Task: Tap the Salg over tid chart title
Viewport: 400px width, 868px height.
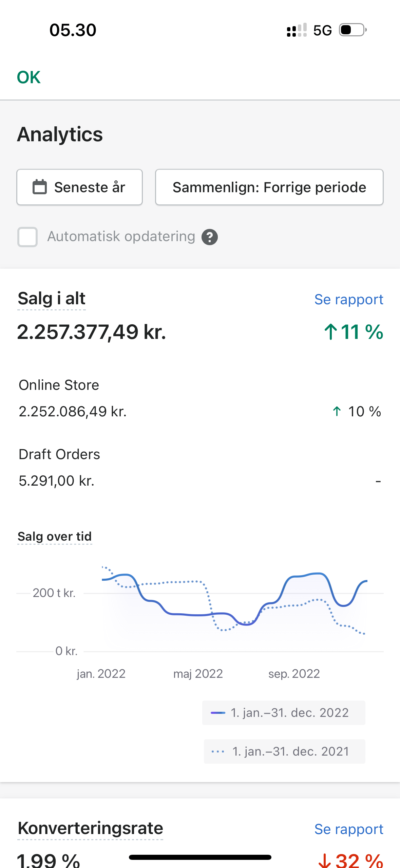Action: [x=55, y=536]
